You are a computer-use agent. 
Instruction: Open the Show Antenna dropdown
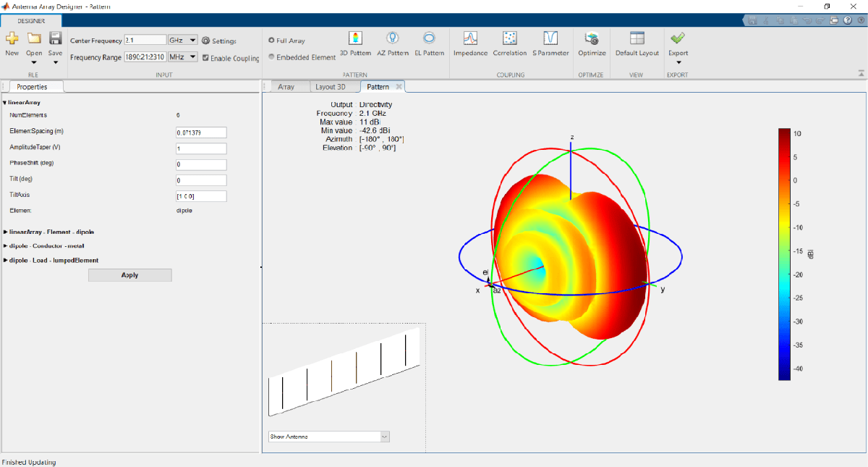[329, 436]
